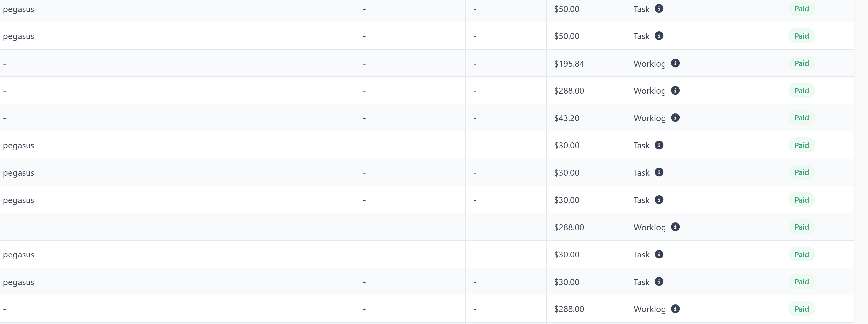
Task: Show Task info icon in the topmost row
Action: point(659,8)
